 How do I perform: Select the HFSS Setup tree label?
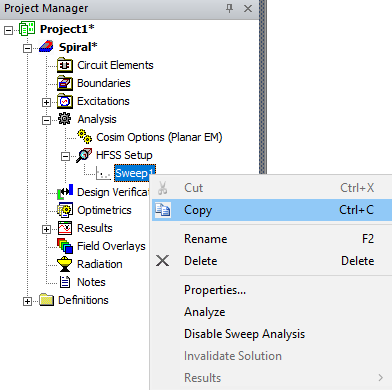(124, 155)
